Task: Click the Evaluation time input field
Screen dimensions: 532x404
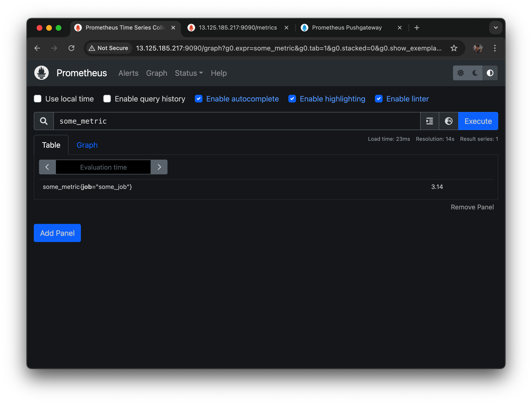Action: tap(103, 167)
